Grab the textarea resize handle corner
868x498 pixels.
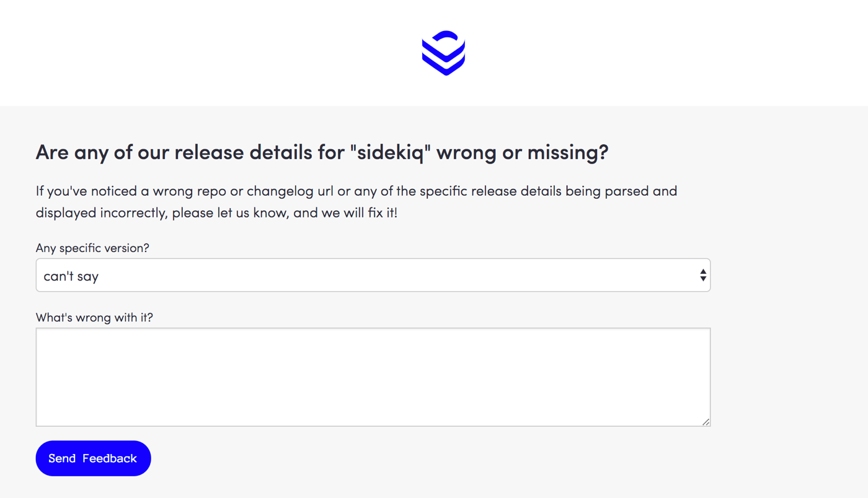[706, 422]
